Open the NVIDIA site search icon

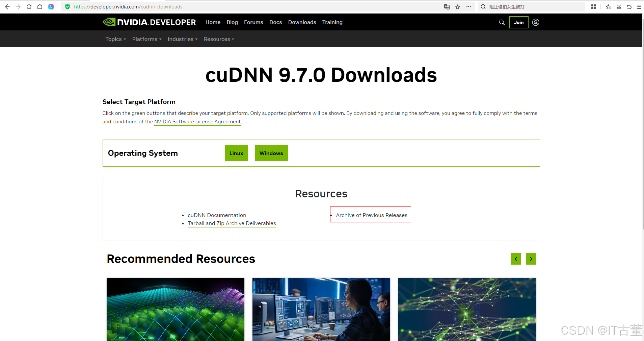(x=502, y=22)
